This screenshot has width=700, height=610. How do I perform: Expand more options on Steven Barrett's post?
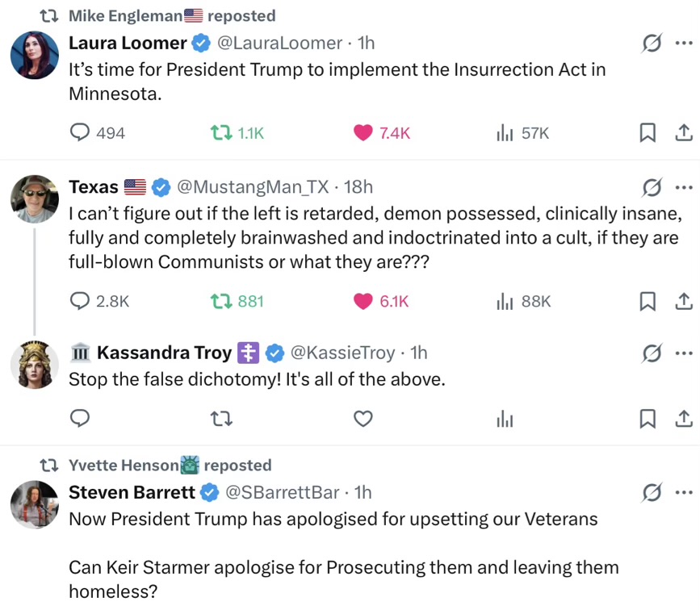(684, 491)
